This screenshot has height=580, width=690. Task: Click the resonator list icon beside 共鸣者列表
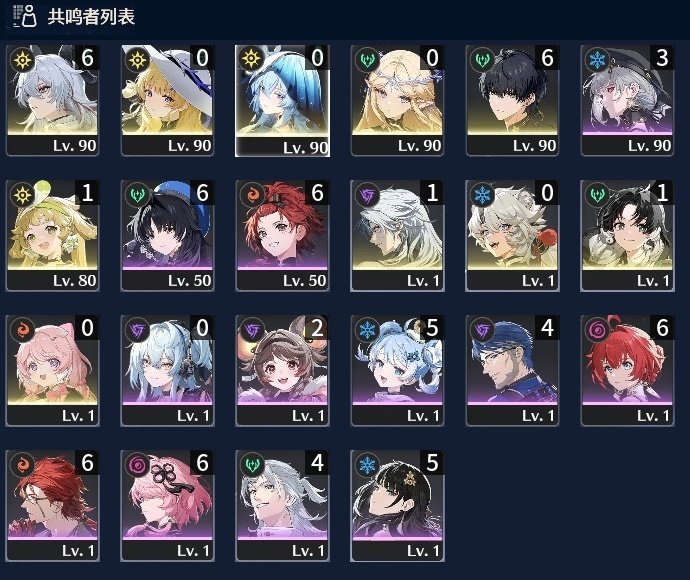tap(25, 16)
